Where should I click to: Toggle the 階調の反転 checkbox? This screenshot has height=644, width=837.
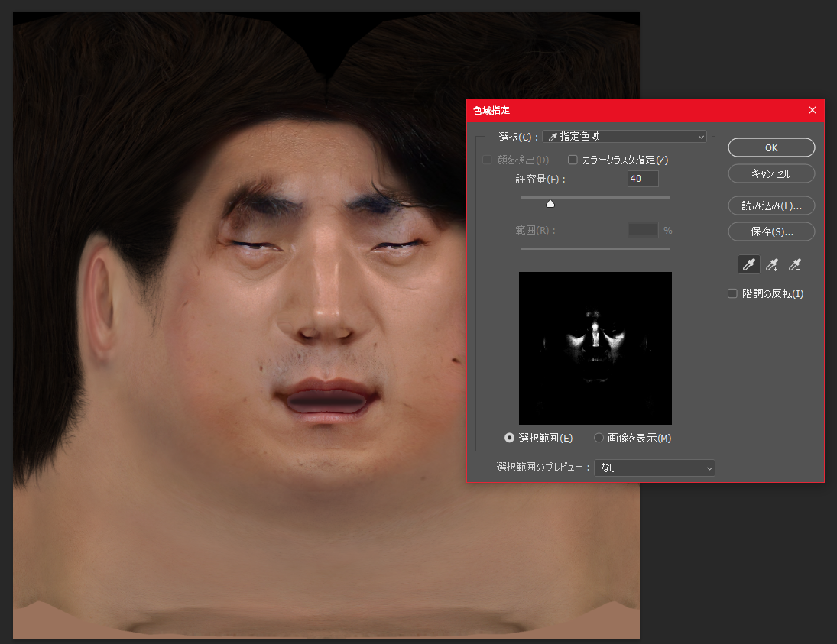click(x=732, y=293)
